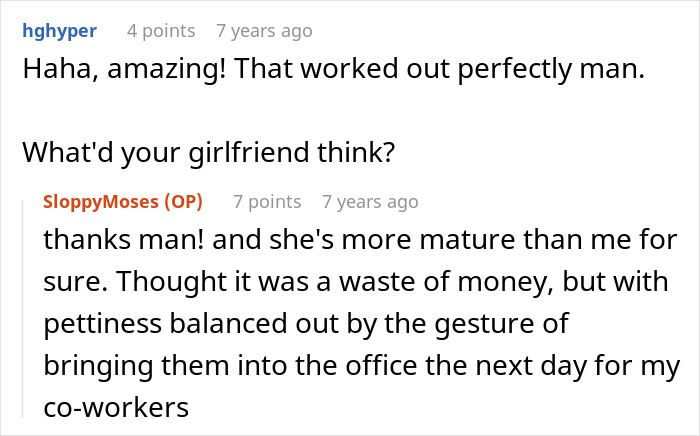Click the 4 points score label
Viewport: 700px width, 436px height.
161,31
